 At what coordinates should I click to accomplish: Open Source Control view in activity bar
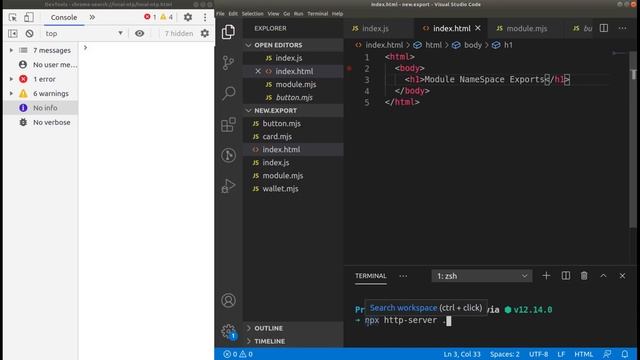[228, 62]
